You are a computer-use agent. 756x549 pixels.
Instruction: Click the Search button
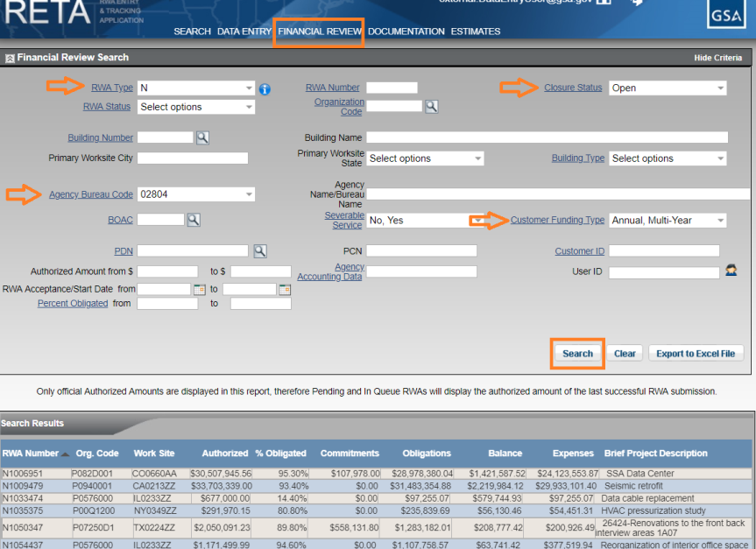(578, 354)
